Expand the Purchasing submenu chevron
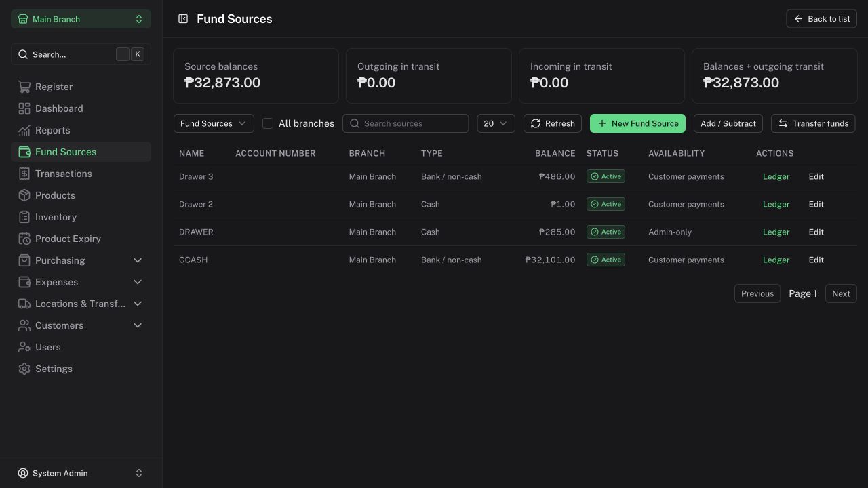 tap(138, 260)
